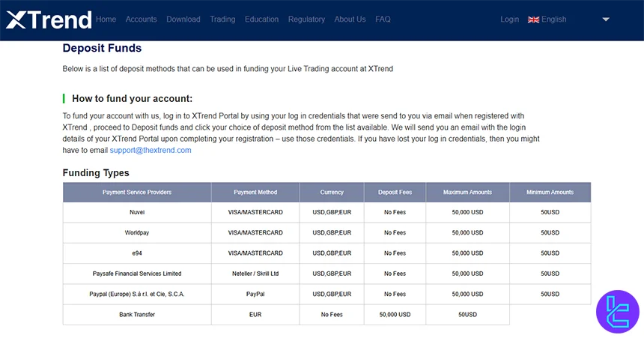Image resolution: width=644 pixels, height=338 pixels.
Task: Click 50,000 USD in the e94 row
Action: (467, 253)
